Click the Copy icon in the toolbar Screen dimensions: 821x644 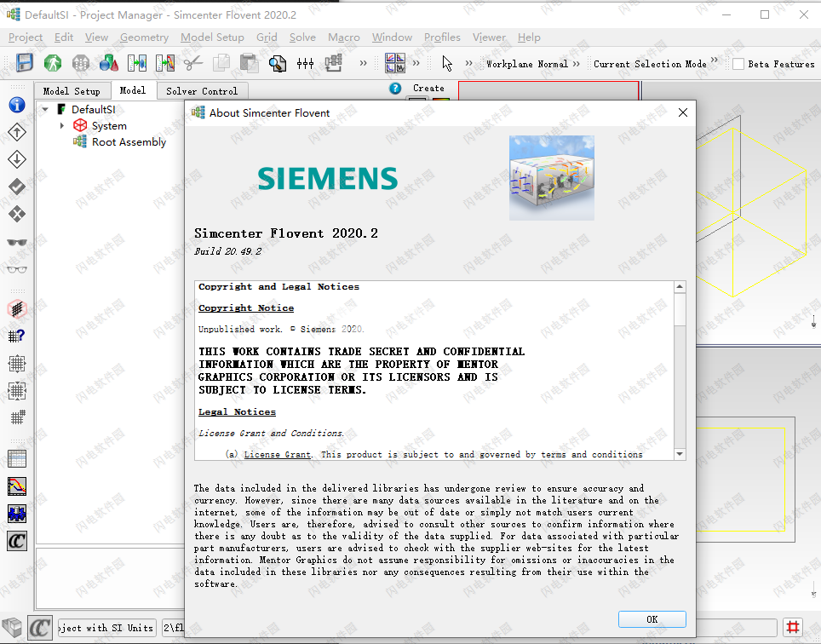click(x=221, y=63)
